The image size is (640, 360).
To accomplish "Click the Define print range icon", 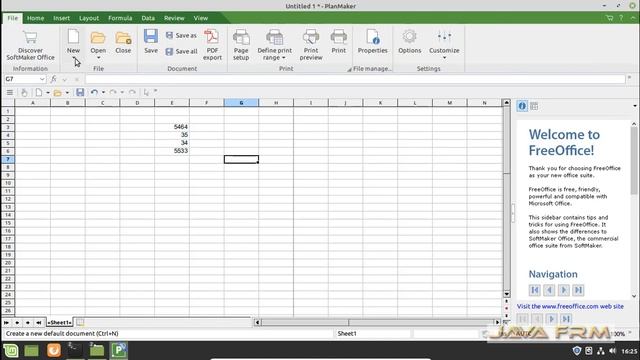I will pyautogui.click(x=275, y=37).
